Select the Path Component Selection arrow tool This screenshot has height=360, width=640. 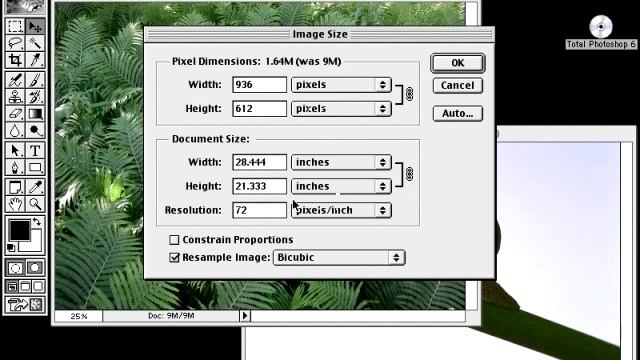(15, 150)
